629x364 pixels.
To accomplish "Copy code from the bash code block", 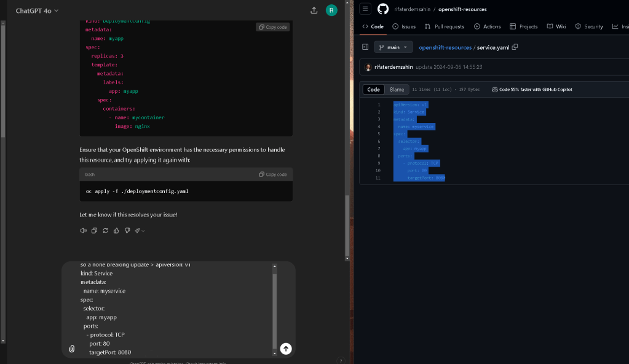I will (273, 174).
